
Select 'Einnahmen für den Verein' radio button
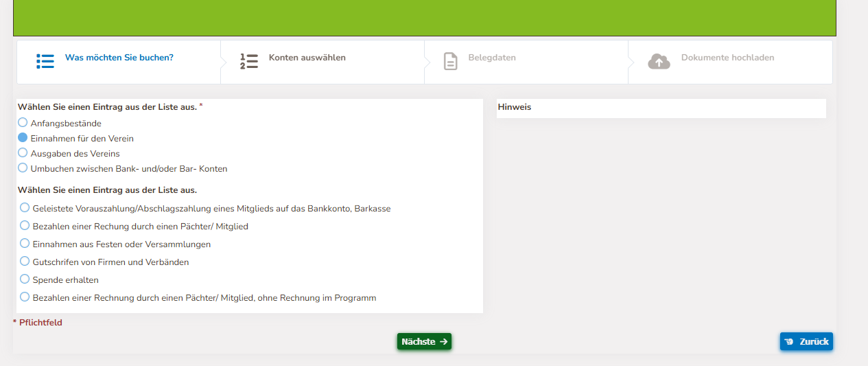click(23, 138)
